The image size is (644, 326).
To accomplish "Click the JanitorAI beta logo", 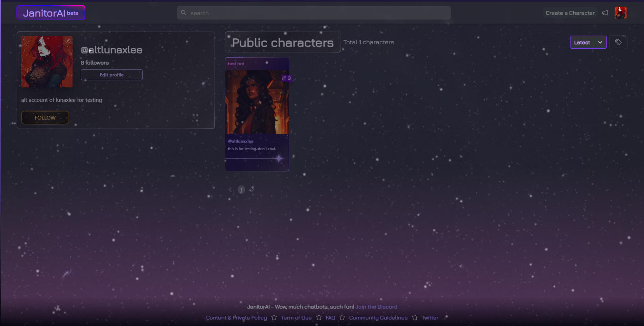I will 51,13.
